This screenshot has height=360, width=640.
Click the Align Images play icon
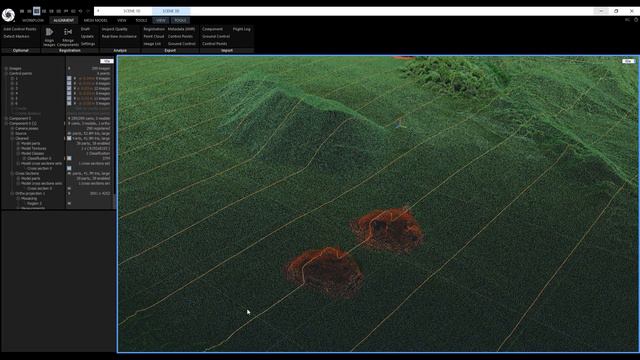tap(49, 31)
